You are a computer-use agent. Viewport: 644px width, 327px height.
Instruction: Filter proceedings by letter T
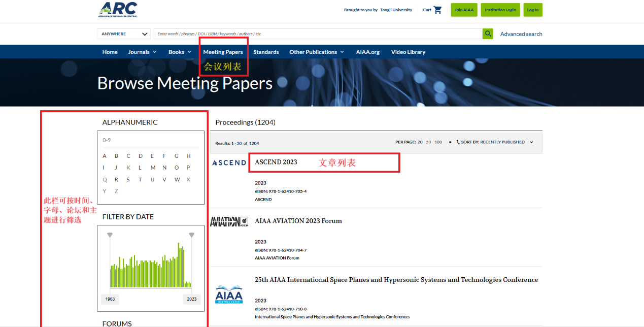tap(140, 179)
